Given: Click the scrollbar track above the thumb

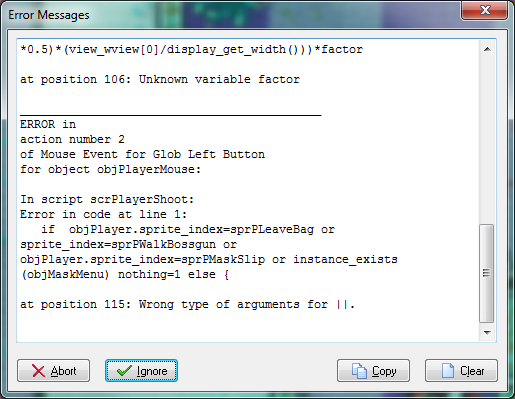Looking at the screenshot, I should point(487,140).
